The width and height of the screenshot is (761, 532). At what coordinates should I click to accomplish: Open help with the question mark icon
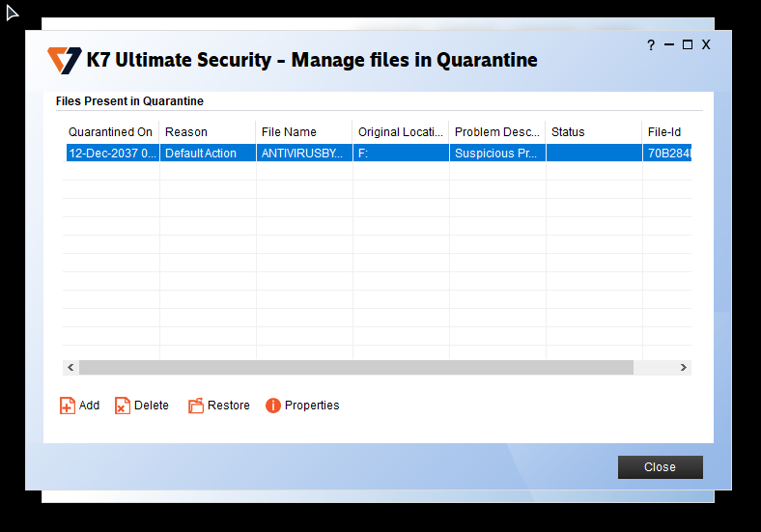click(651, 45)
